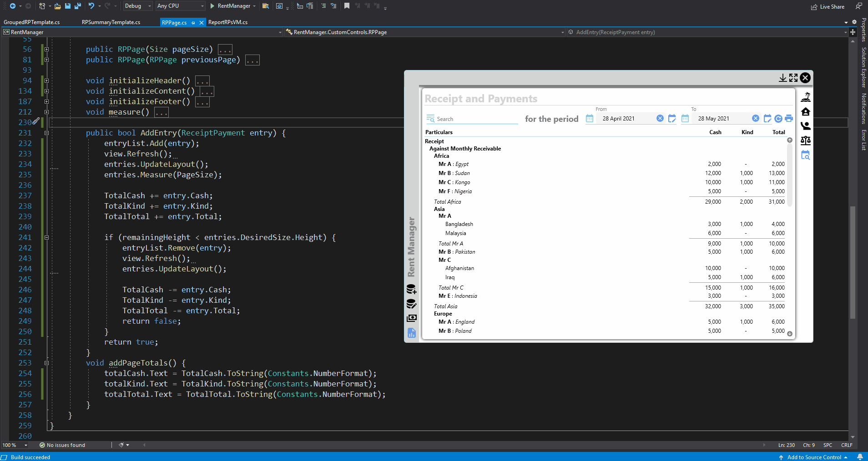Open the AddEntry member navigation dropdown
Viewport: 868px width, 461px height.
[707, 32]
